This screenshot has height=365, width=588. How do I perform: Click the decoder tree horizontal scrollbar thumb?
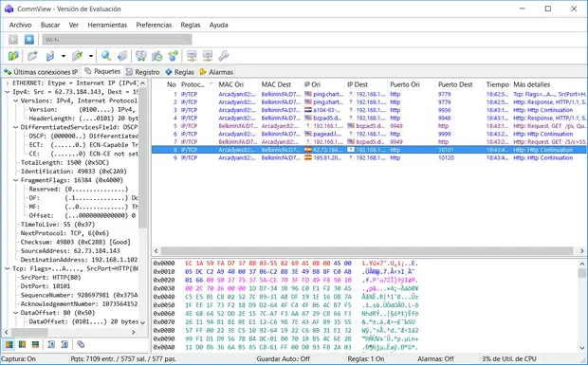pos(29,332)
